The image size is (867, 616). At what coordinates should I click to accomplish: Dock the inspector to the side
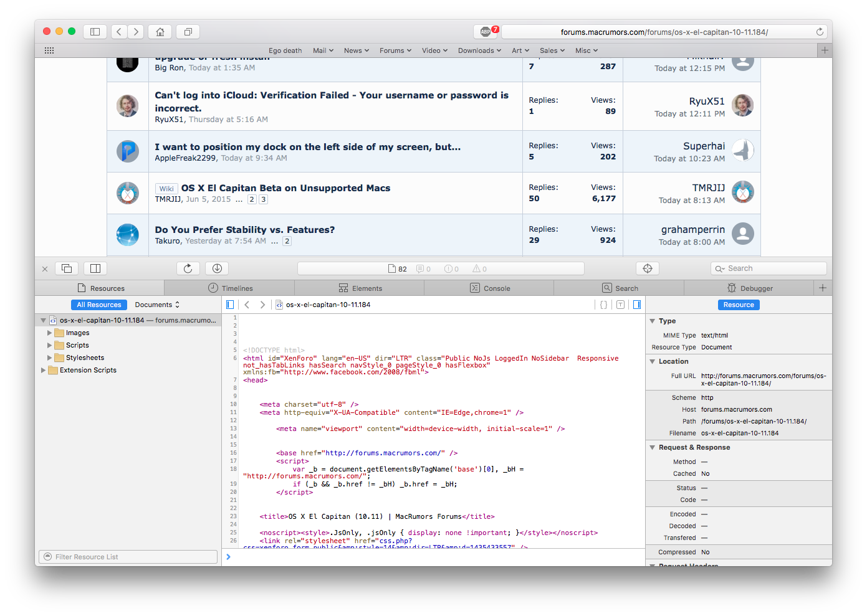pyautogui.click(x=95, y=268)
